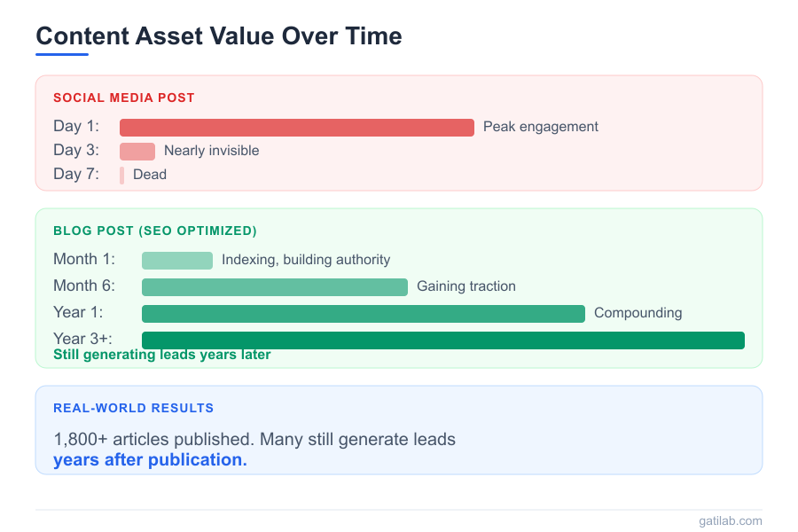Image resolution: width=798 pixels, height=532 pixels.
Task: Click the long red Day 1 bar
Action: [x=297, y=128]
